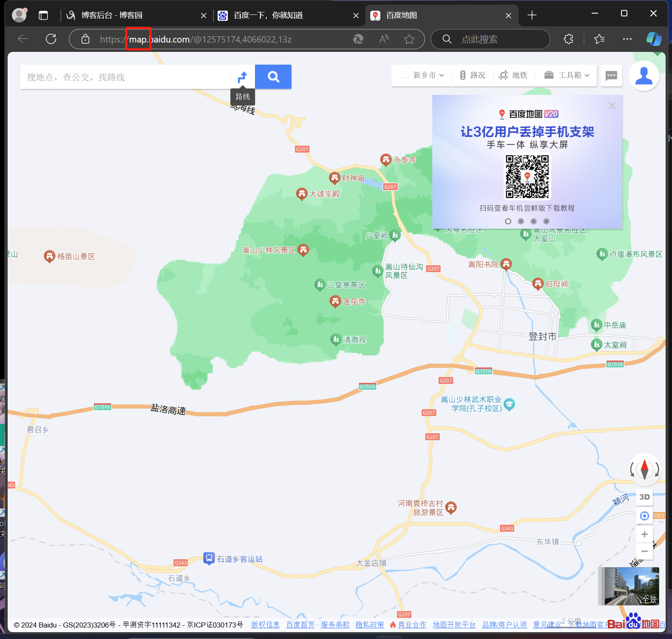Screen dimensions: 672x639
Task: Switch to the 博客后台 - 博客园 tab
Action: (x=136, y=16)
